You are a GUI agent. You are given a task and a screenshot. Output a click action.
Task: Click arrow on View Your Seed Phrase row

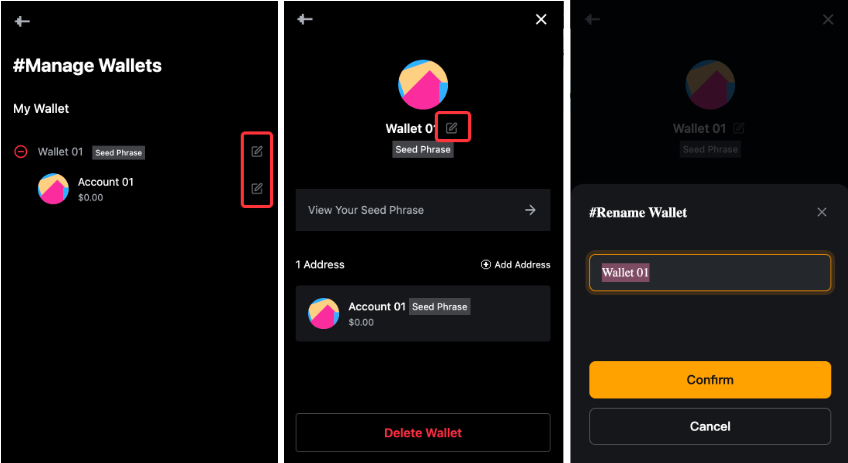point(531,210)
